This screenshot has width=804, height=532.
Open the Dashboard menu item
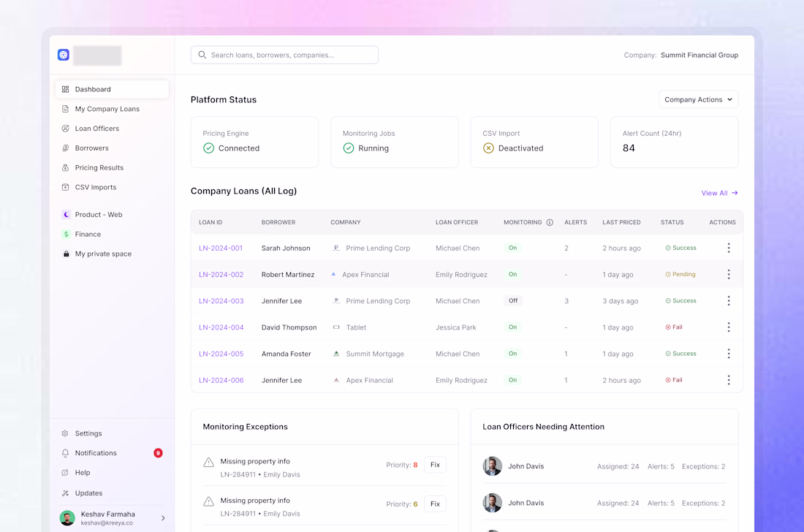[x=112, y=89]
